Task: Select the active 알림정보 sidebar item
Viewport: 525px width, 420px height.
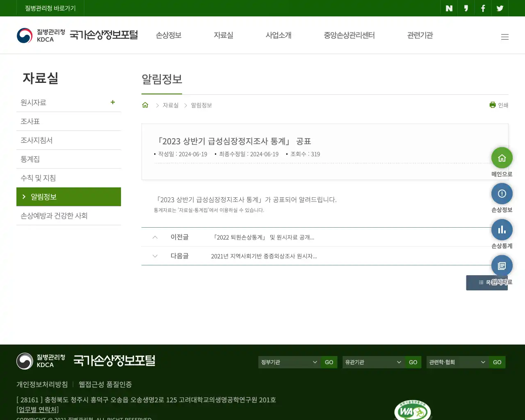Action: [68, 197]
